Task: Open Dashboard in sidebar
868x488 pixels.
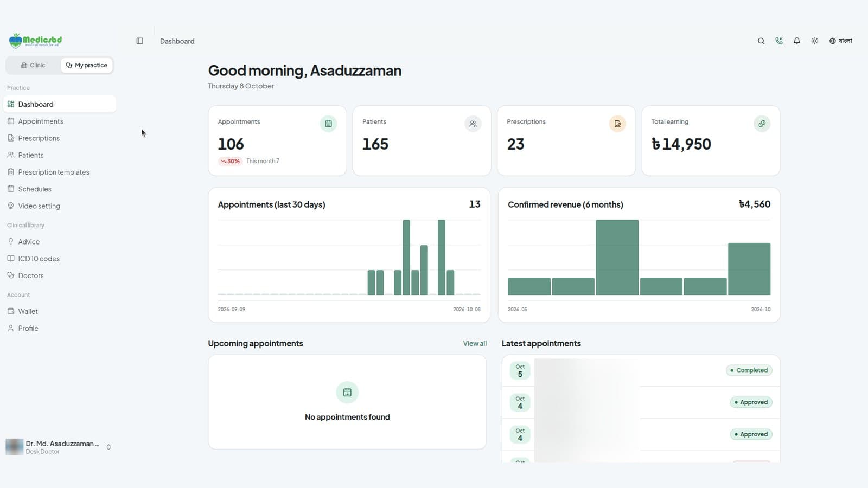Action: [60, 104]
